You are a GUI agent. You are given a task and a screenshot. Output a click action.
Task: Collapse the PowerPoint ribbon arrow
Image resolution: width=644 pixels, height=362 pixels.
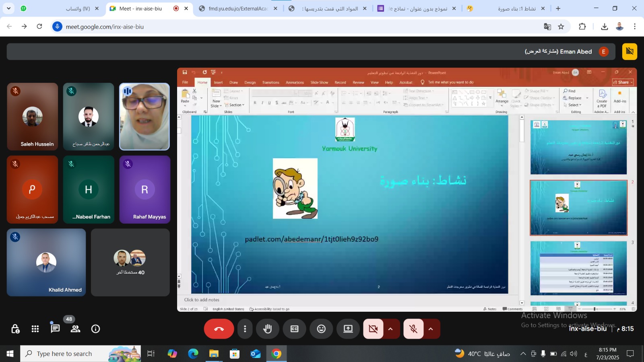[633, 112]
